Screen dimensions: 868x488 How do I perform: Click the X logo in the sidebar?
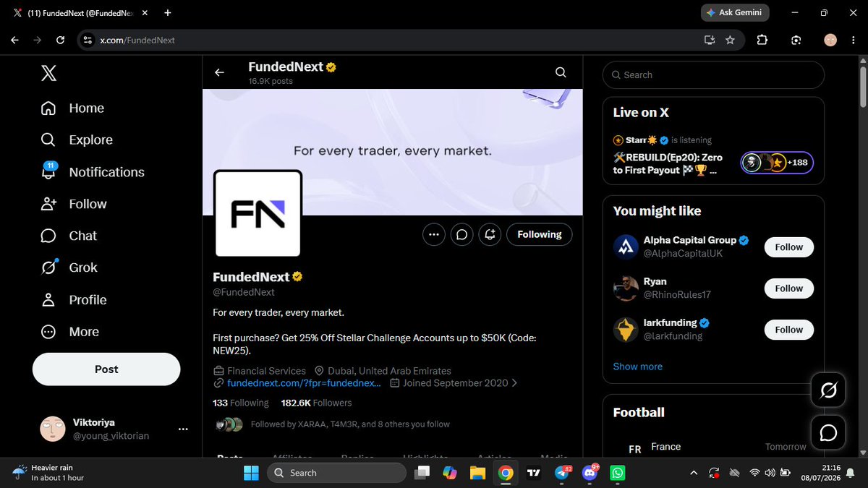48,73
